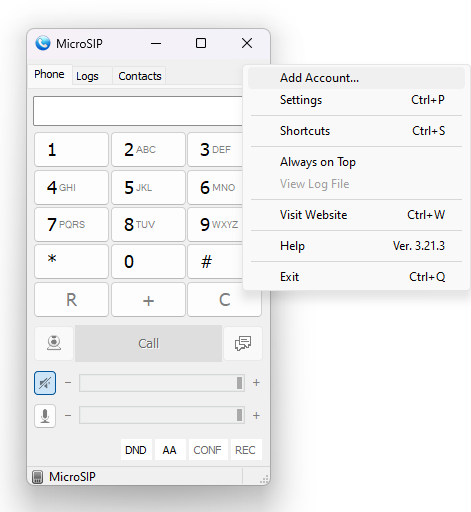Dial 7 PQRS key
This screenshot has width=471, height=512.
tap(71, 224)
